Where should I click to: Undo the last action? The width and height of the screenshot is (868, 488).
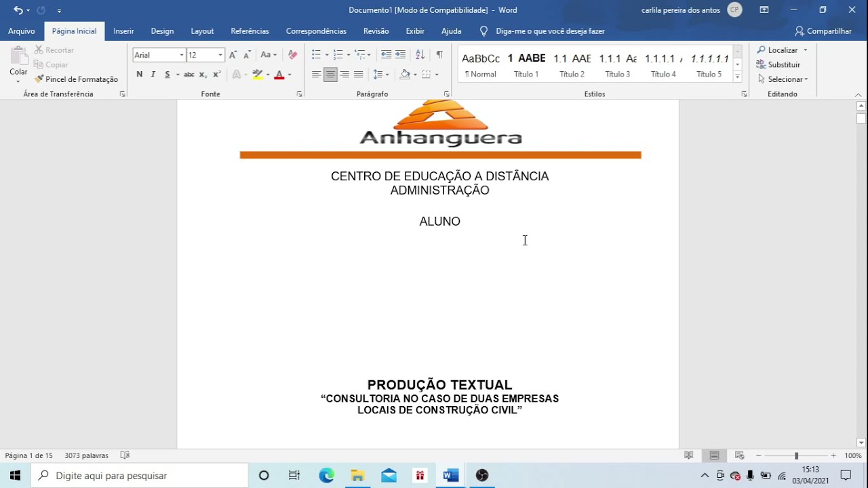coord(18,10)
